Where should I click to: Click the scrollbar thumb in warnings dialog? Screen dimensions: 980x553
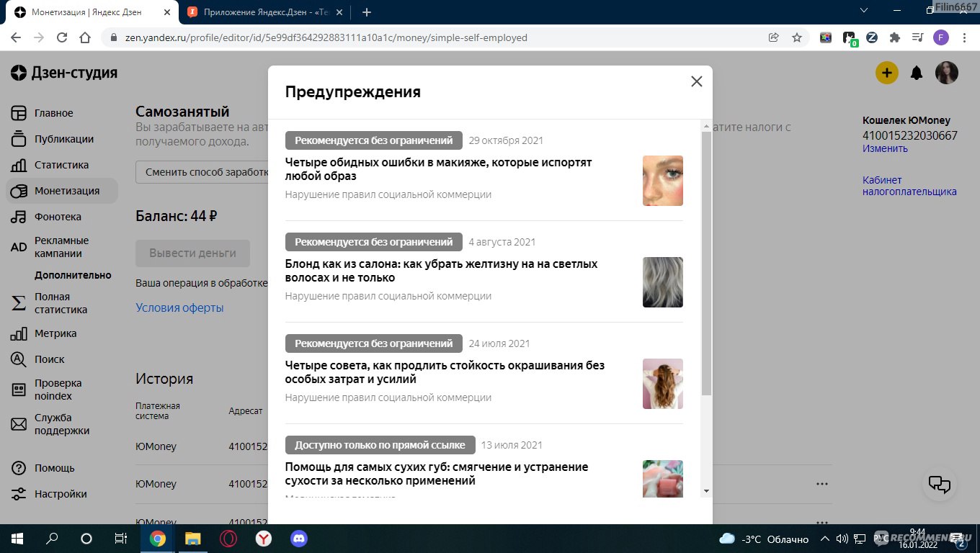click(x=706, y=263)
